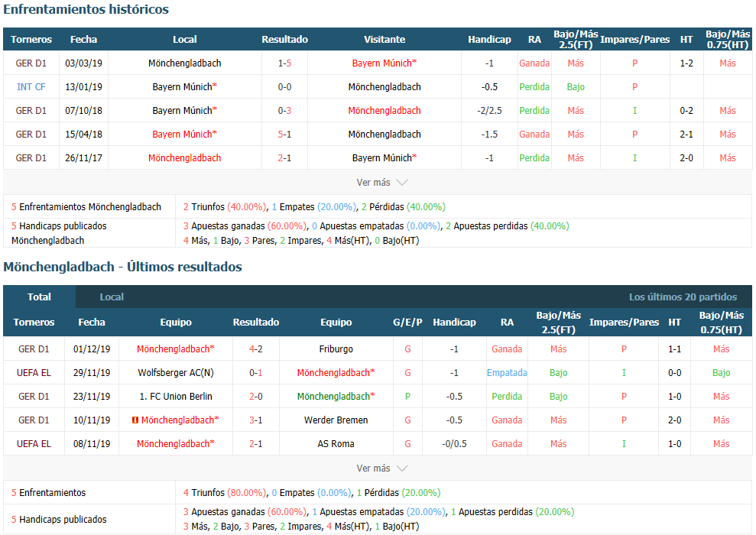Click the Impares/Pares header in historical table
Viewport: 756px width, 535px height.
634,40
